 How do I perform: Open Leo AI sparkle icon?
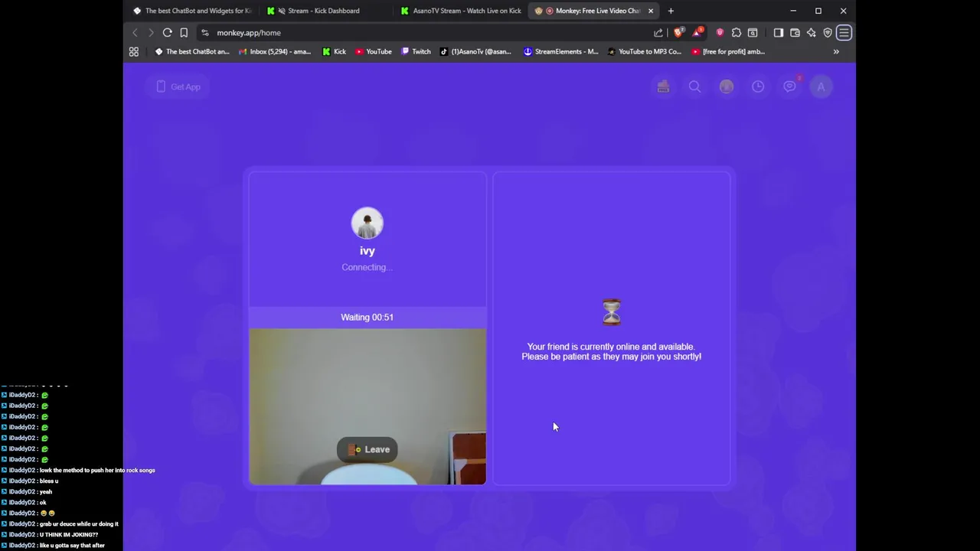point(812,33)
